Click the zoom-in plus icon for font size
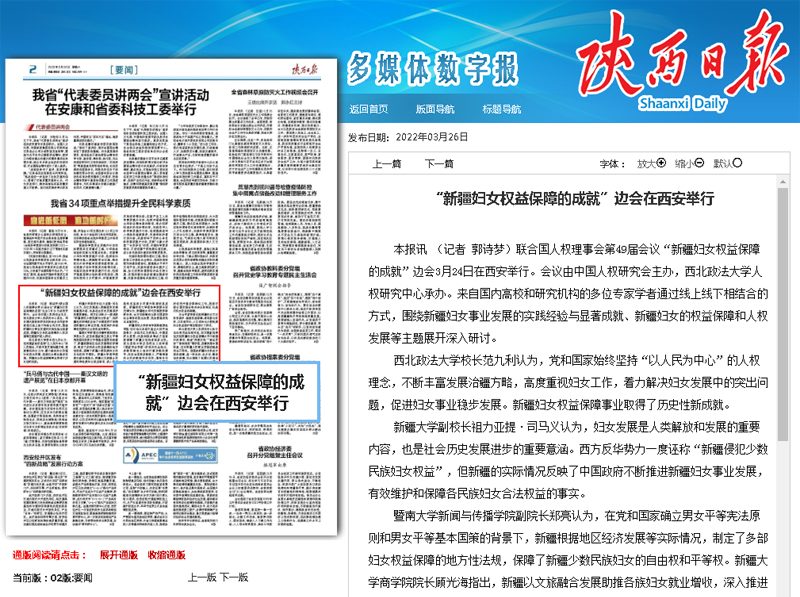Image resolution: width=800 pixels, height=597 pixels. click(661, 163)
